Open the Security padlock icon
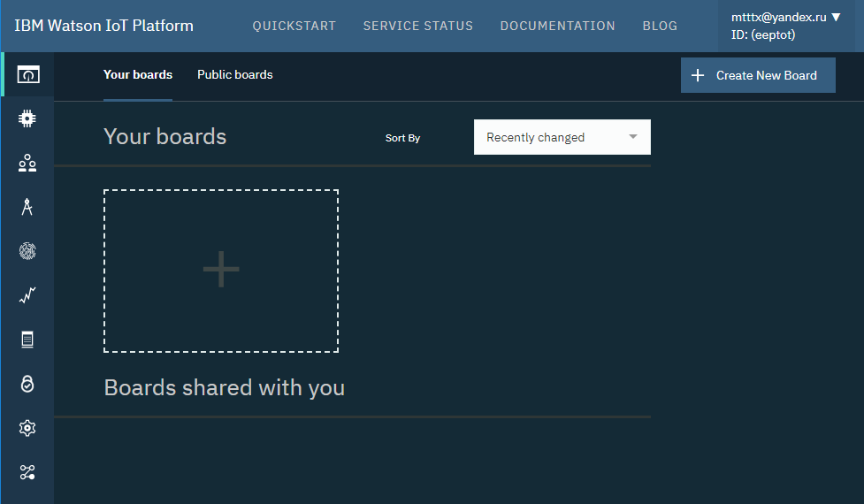The image size is (864, 504). pyautogui.click(x=27, y=384)
